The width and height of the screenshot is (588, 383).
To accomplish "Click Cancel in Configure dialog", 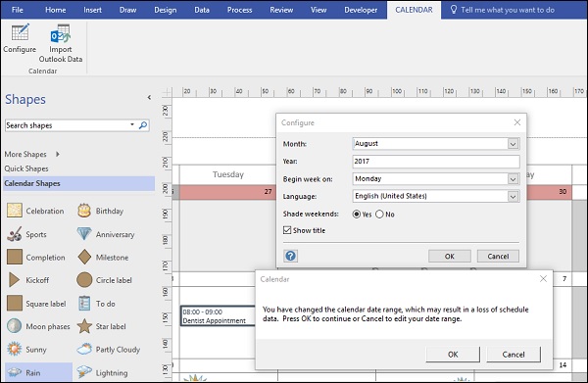I will point(498,257).
